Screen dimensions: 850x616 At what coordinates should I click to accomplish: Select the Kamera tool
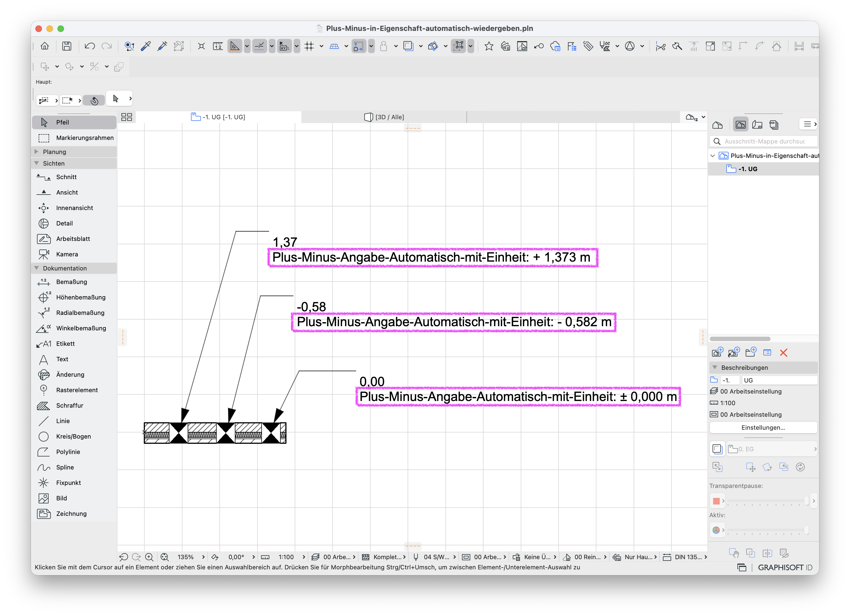74,254
